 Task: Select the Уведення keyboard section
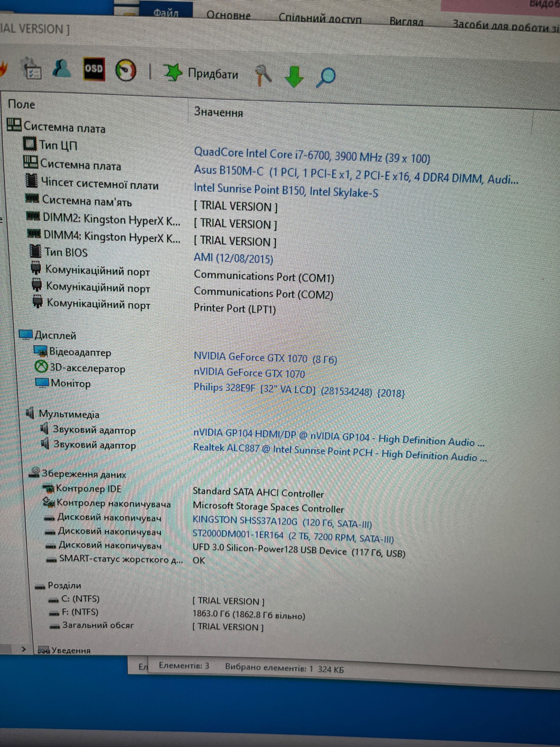(64, 650)
